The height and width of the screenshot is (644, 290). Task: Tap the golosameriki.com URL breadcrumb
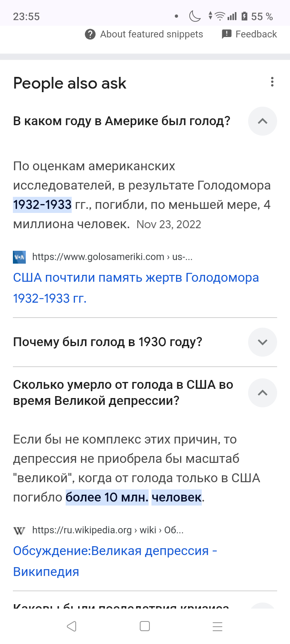112,257
